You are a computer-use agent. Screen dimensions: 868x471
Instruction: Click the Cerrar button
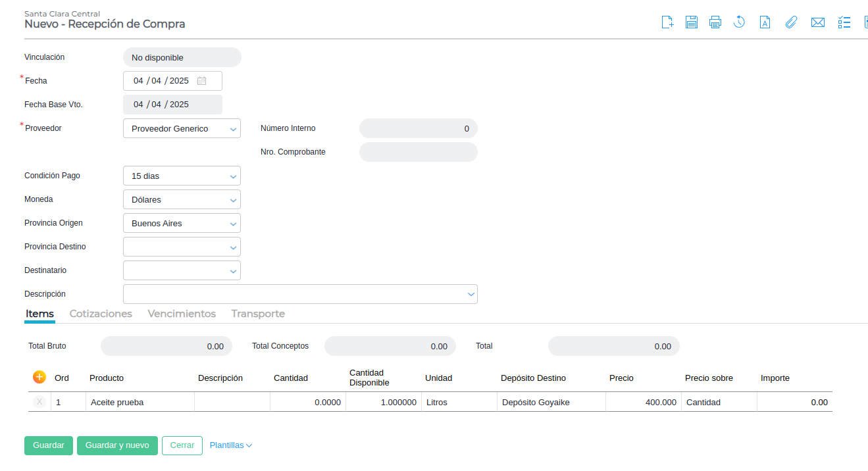click(182, 445)
